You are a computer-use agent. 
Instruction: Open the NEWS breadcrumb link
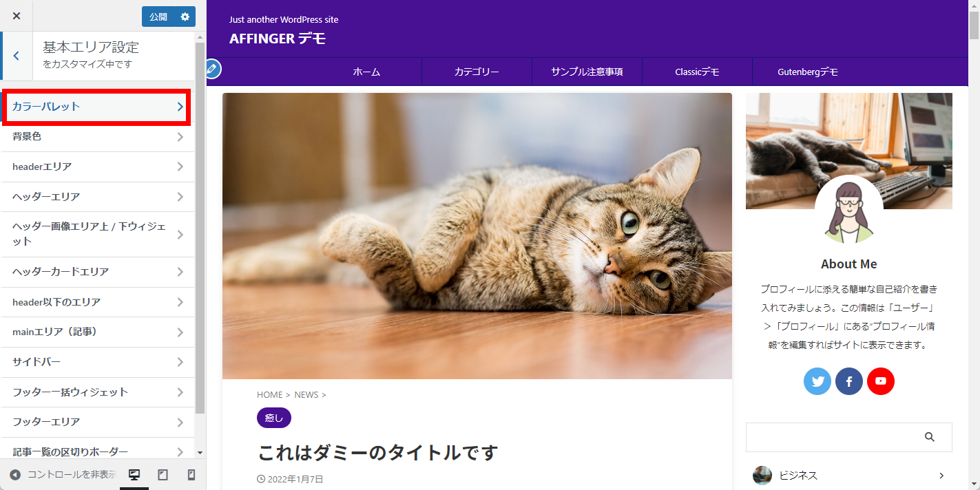tap(306, 395)
